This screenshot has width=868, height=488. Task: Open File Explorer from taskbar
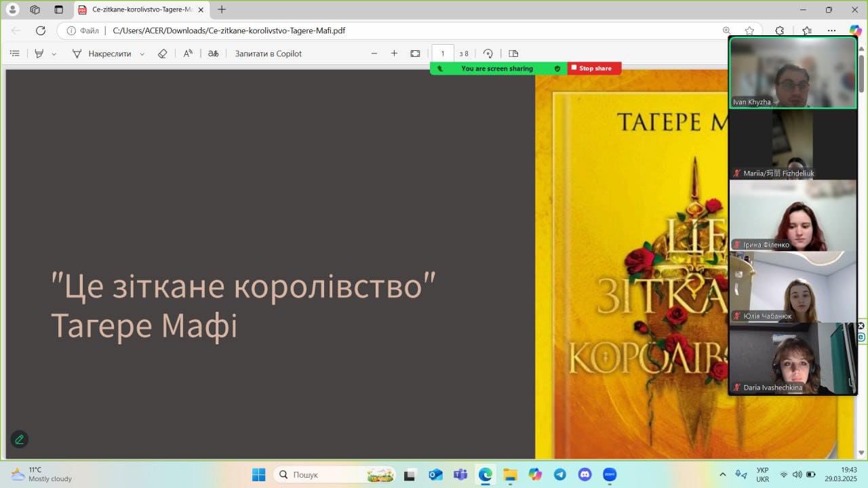(510, 474)
